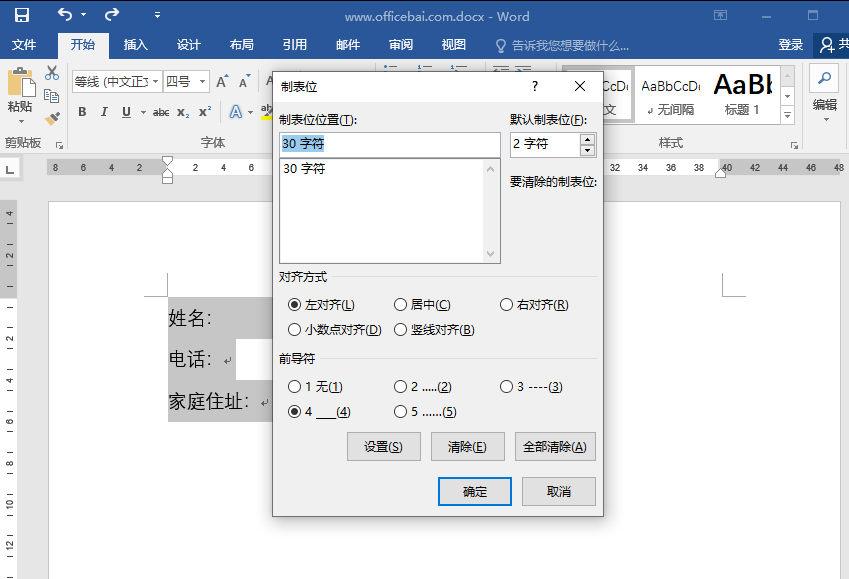Select leader option 3 dashes
This screenshot has width=849, height=579.
point(506,387)
